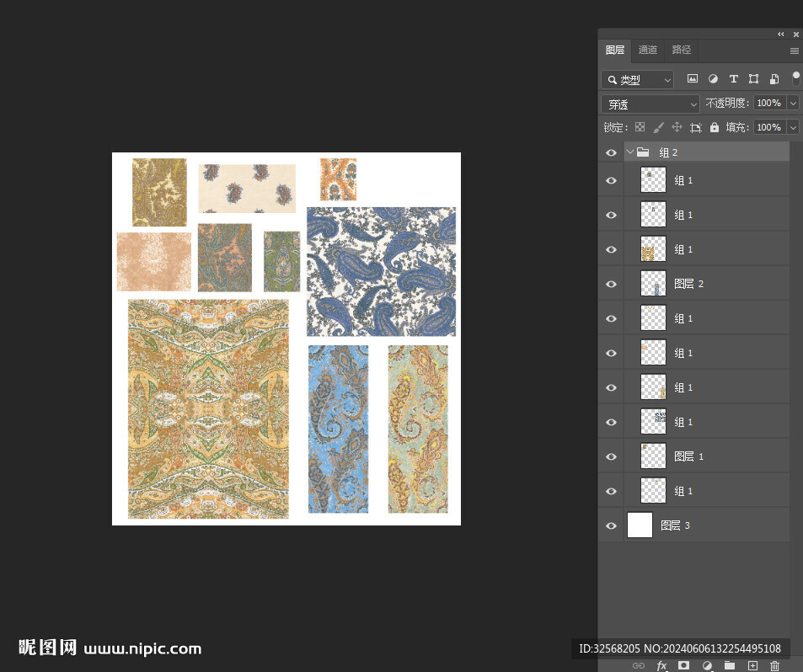Lock layer position move icon
Viewport: 803px width, 672px height.
[x=677, y=127]
